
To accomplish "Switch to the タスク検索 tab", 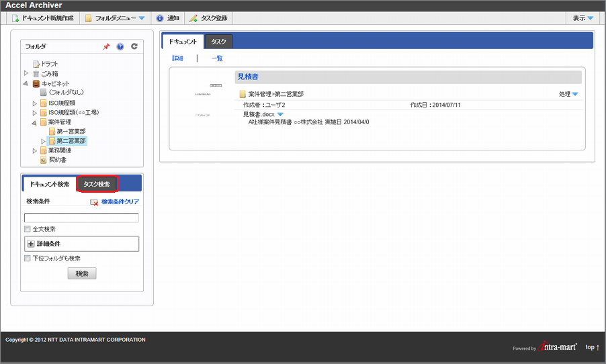I will coord(97,184).
